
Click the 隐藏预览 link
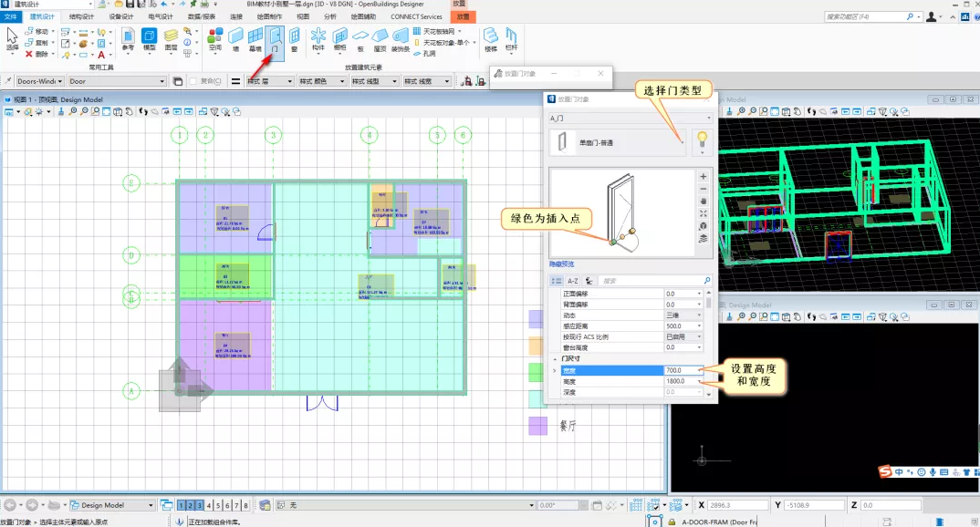click(561, 264)
